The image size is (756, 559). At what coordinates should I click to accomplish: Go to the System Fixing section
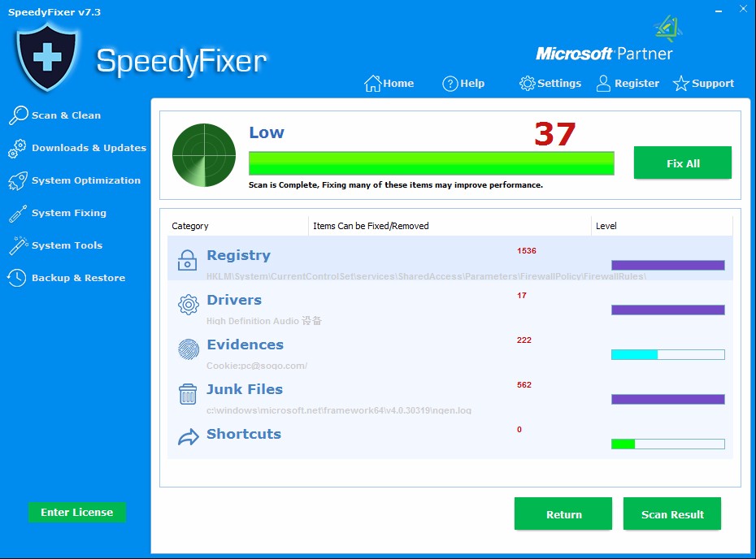(x=58, y=213)
